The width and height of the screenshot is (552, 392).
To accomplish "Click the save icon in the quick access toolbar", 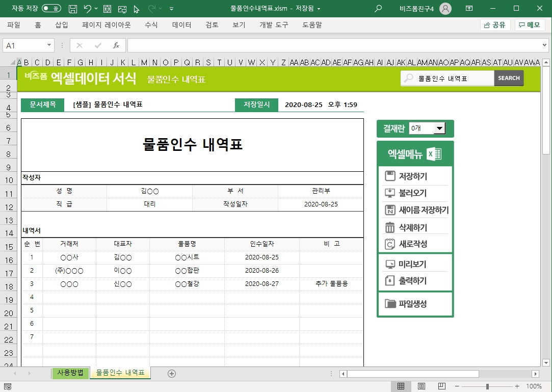I will [73, 9].
